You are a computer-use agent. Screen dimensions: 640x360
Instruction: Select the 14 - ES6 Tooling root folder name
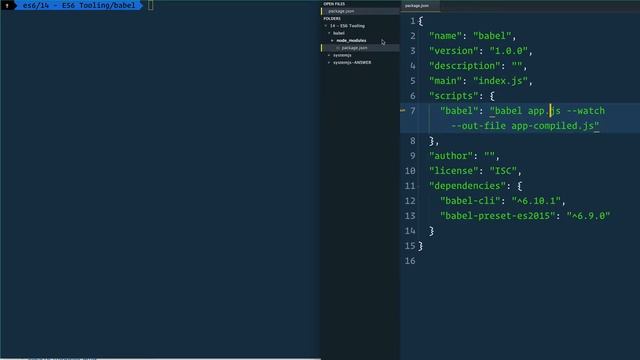tap(347, 26)
